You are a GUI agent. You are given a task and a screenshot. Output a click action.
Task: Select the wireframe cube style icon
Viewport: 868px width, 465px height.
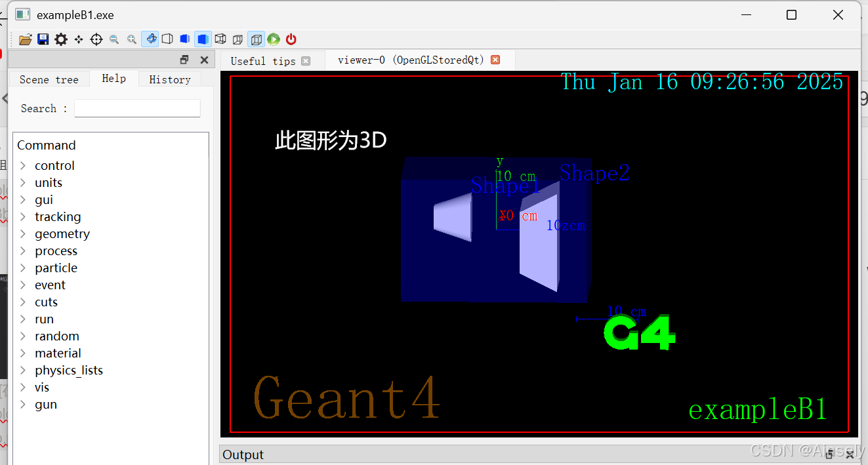click(220, 39)
